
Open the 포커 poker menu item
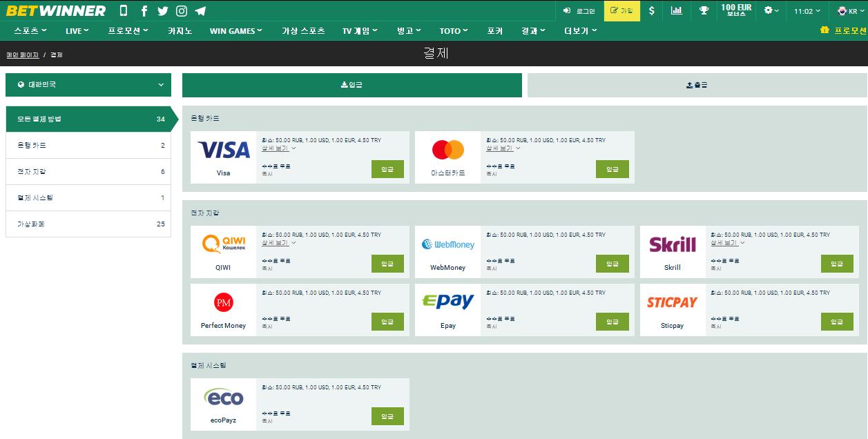[x=494, y=31]
